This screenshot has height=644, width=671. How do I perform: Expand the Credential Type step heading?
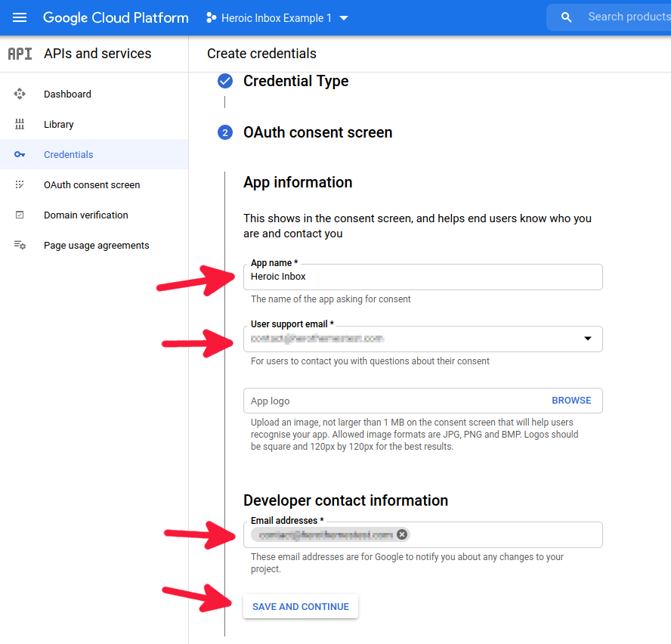(x=295, y=81)
